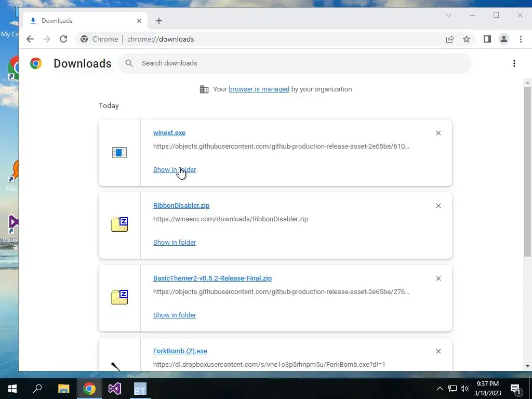The width and height of the screenshot is (532, 399).
Task: Click the RibbonDisabler.zip file icon
Action: [x=119, y=224]
